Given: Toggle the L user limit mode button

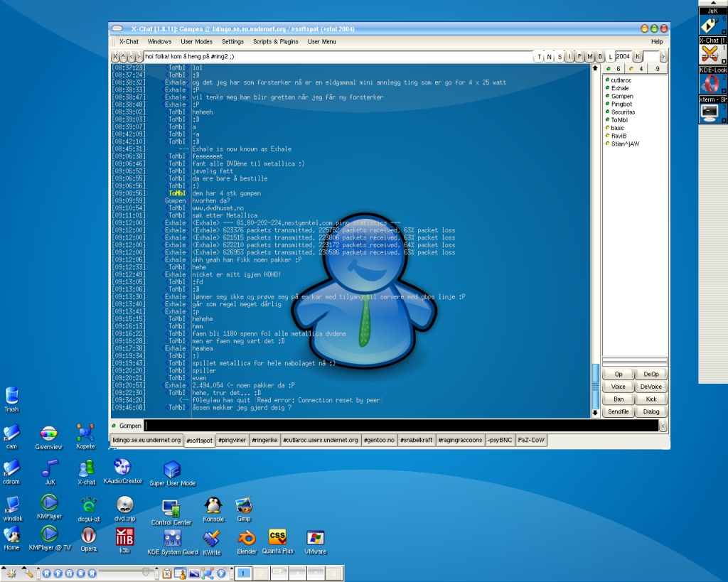Looking at the screenshot, I should click(x=610, y=57).
